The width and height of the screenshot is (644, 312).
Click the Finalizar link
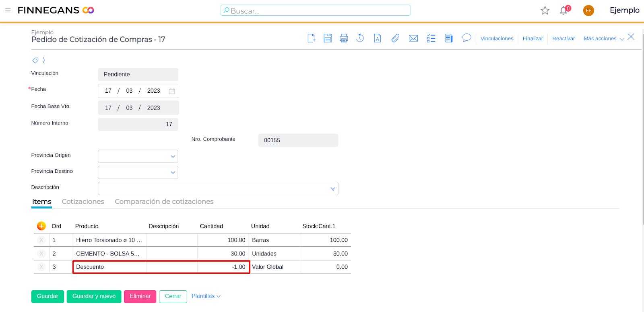tap(533, 39)
